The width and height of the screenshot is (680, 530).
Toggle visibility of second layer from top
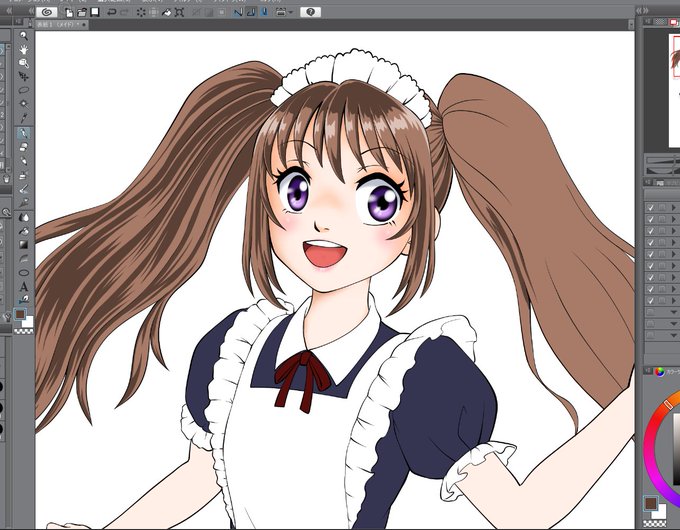pyautogui.click(x=650, y=219)
